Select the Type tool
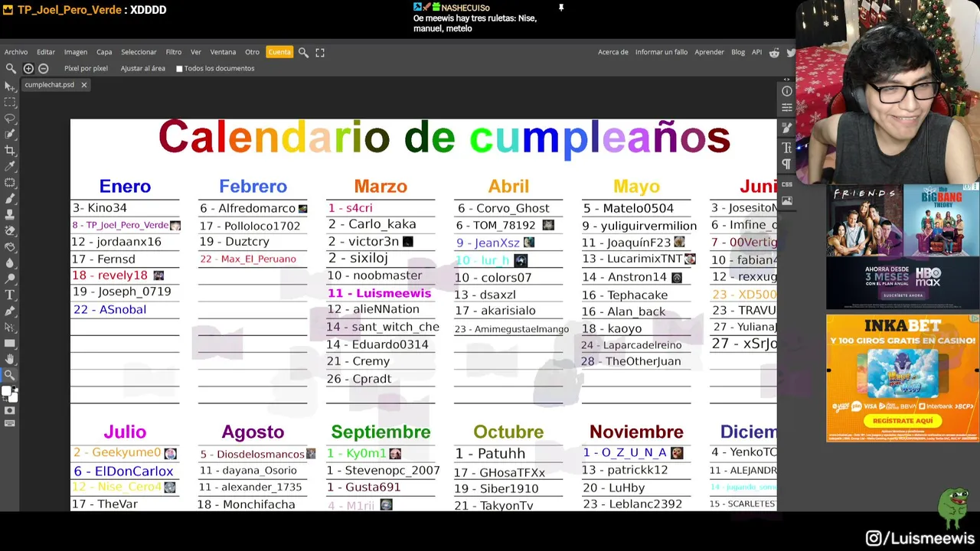980x551 pixels. coord(10,295)
